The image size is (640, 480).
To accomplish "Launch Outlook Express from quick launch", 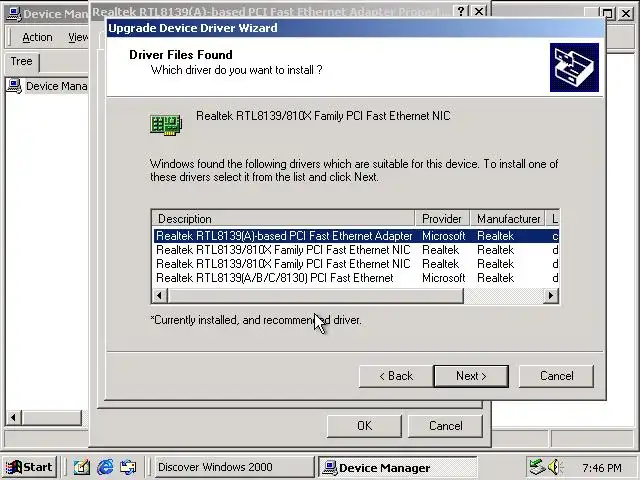I will tap(128, 467).
